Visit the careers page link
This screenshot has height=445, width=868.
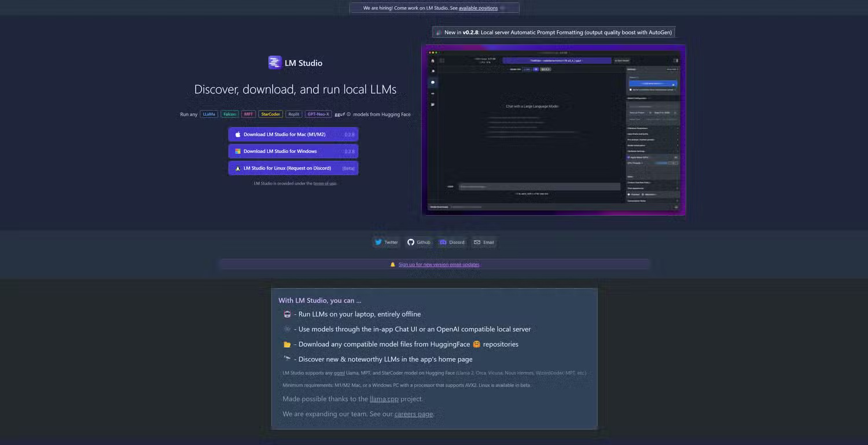pyautogui.click(x=414, y=414)
